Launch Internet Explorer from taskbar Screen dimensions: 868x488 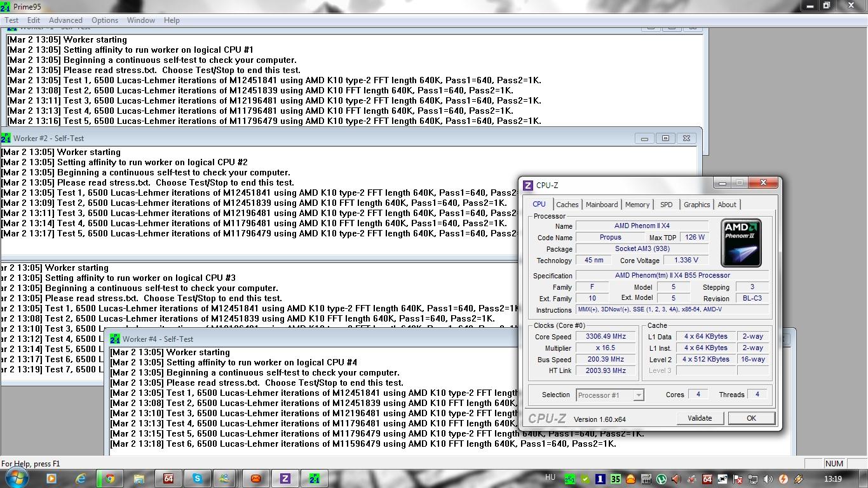(x=81, y=478)
